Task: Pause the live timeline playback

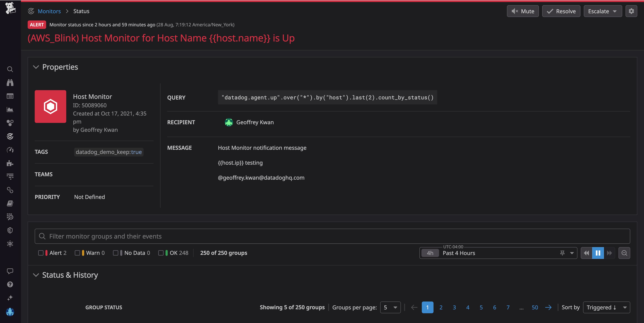Action: (598, 253)
